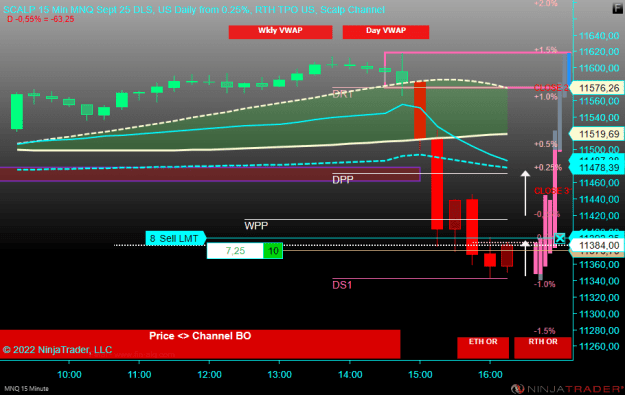625x395 pixels.
Task: Click the WPP pivot label
Action: (x=256, y=226)
